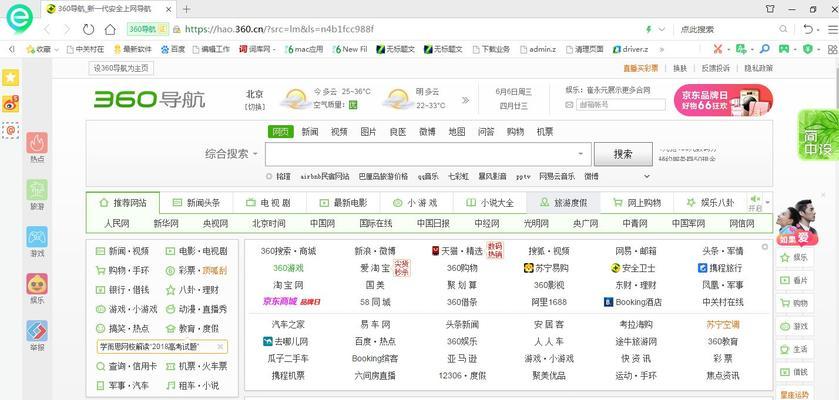839x400 pixels.
Task: Open the 淘宝网 link
Action: [x=288, y=285]
